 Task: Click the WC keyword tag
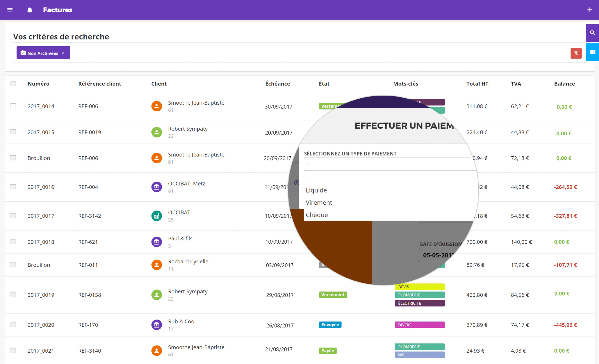[x=420, y=355]
